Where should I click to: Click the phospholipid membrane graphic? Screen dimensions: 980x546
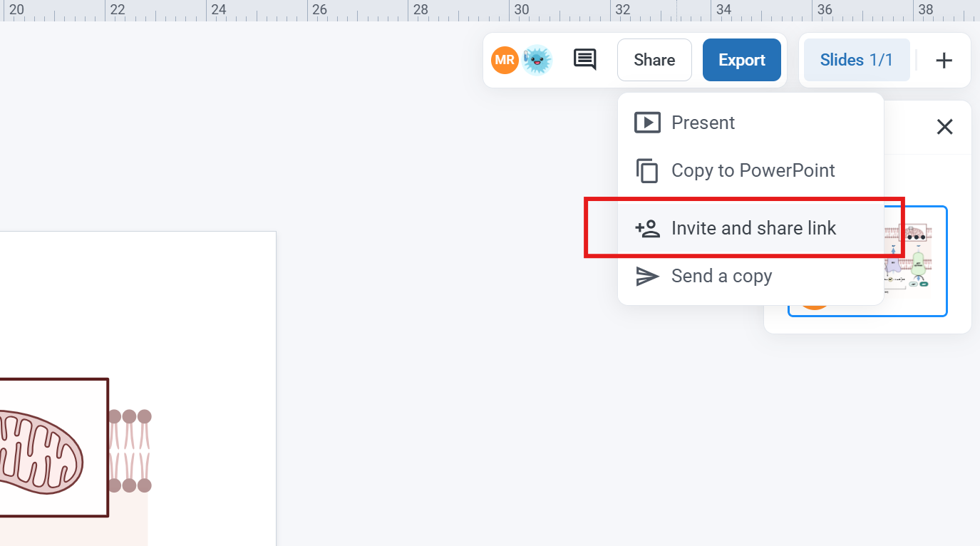coord(130,450)
